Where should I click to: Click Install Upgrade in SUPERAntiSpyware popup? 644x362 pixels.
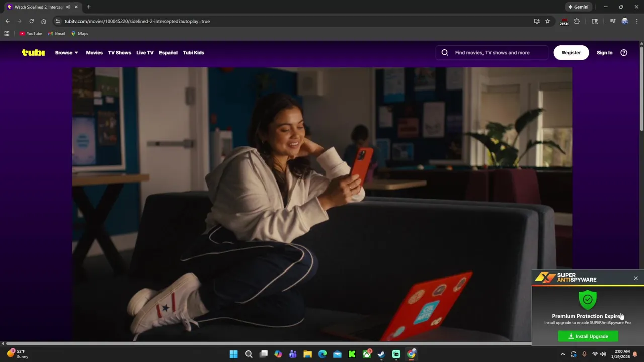[x=588, y=336]
